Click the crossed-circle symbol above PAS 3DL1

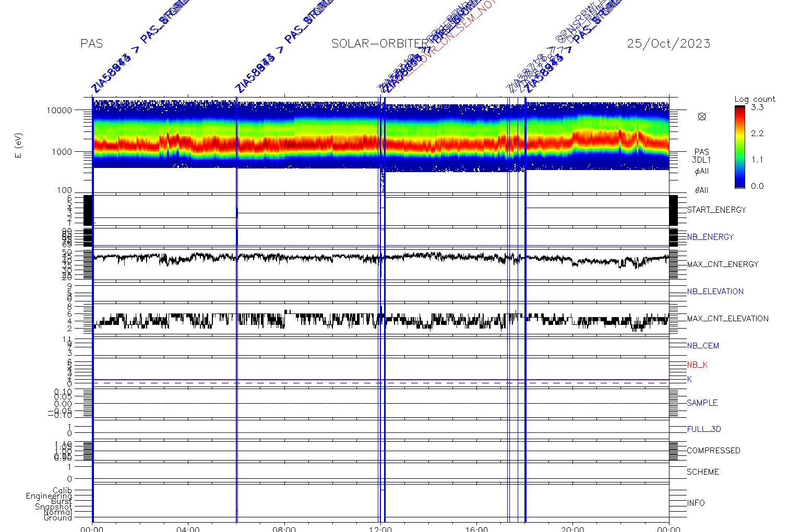(702, 117)
